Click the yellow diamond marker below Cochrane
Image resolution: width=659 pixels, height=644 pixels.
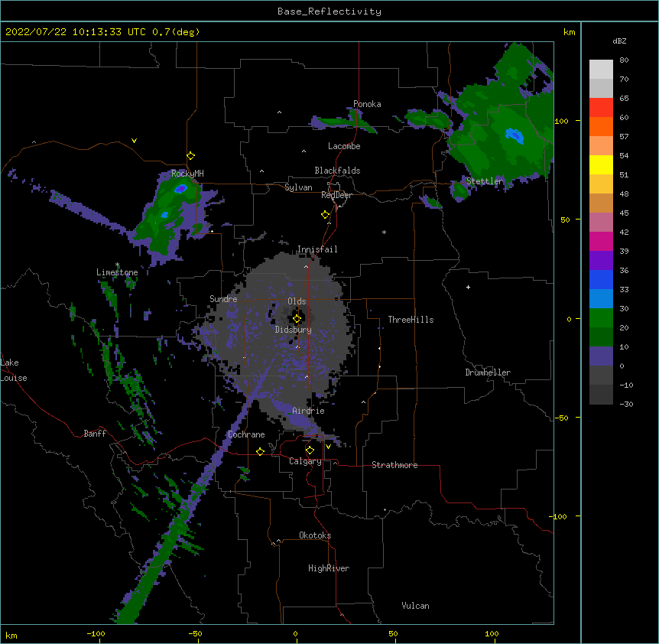pyautogui.click(x=260, y=451)
